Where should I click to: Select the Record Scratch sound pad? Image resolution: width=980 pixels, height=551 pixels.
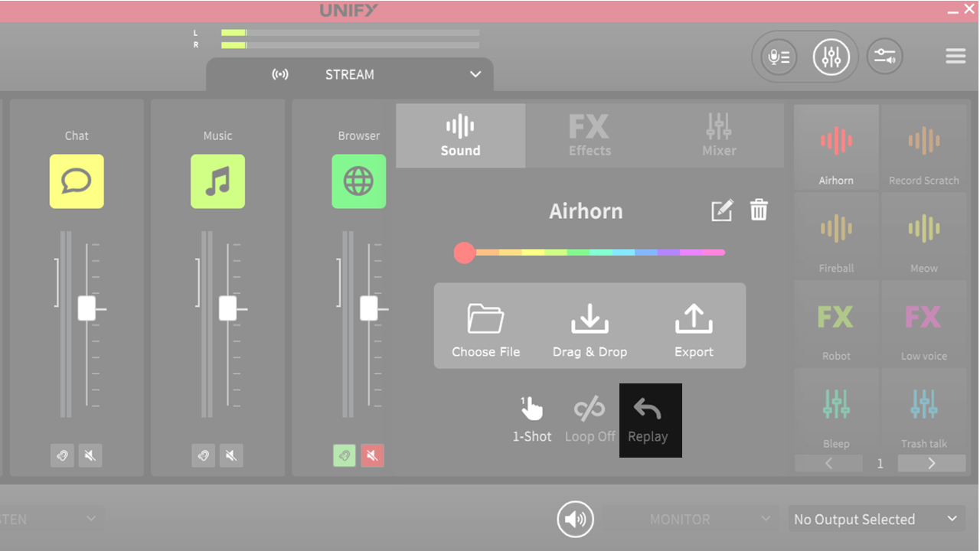[923, 148]
